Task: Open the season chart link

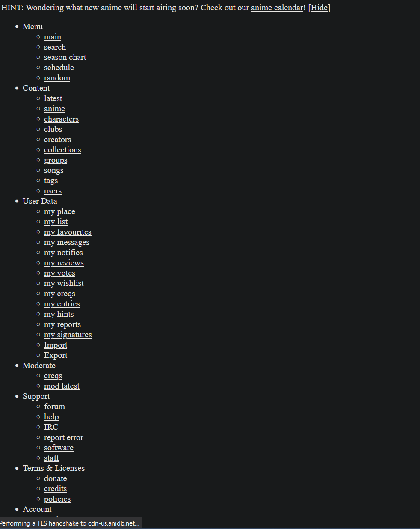Action: pyautogui.click(x=65, y=57)
